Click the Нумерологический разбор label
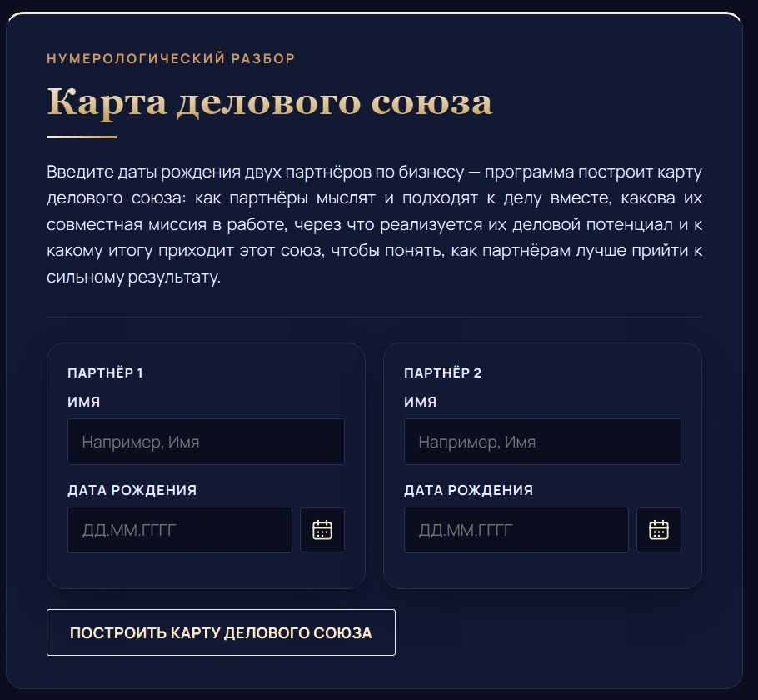Screen dimensions: 758x700 pyautogui.click(x=171, y=58)
